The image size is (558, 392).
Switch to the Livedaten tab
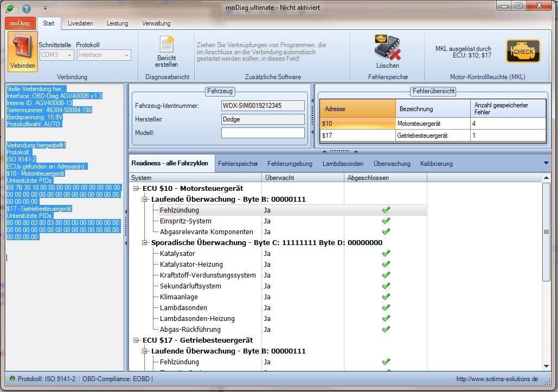click(81, 23)
